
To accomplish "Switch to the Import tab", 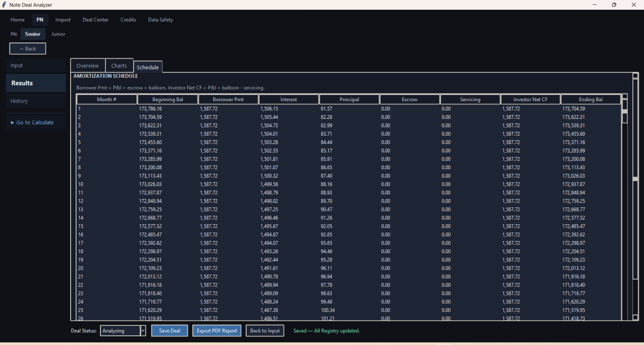I will click(63, 20).
